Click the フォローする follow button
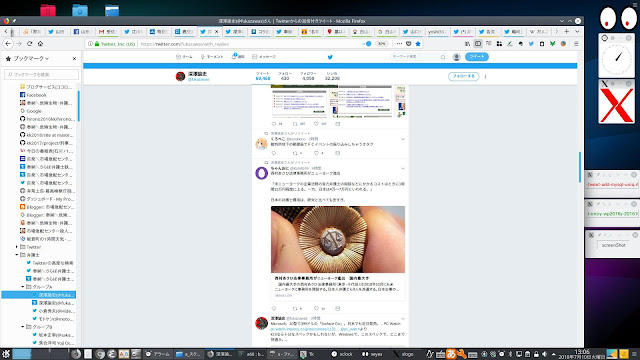This screenshot has width=640, height=360. (463, 76)
